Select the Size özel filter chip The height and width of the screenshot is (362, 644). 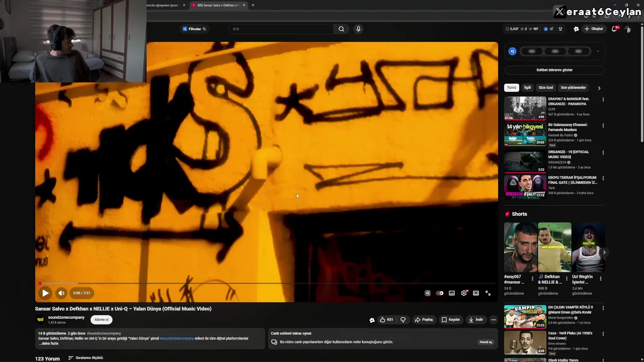coord(546,87)
